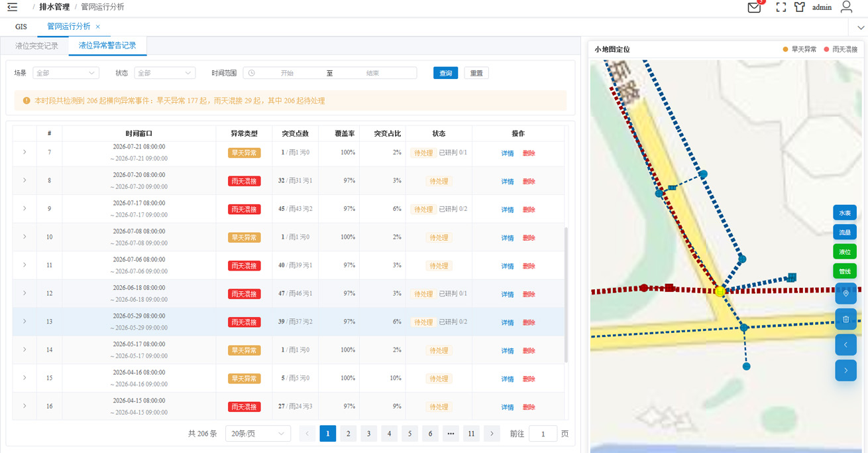Image resolution: width=868 pixels, height=453 pixels.
Task: Click the trash clear map button
Action: coord(845,319)
